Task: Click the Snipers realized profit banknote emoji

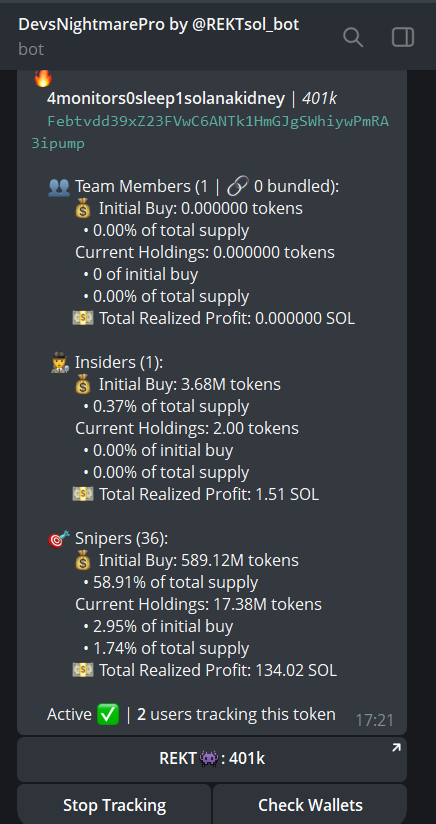Action: 82,671
